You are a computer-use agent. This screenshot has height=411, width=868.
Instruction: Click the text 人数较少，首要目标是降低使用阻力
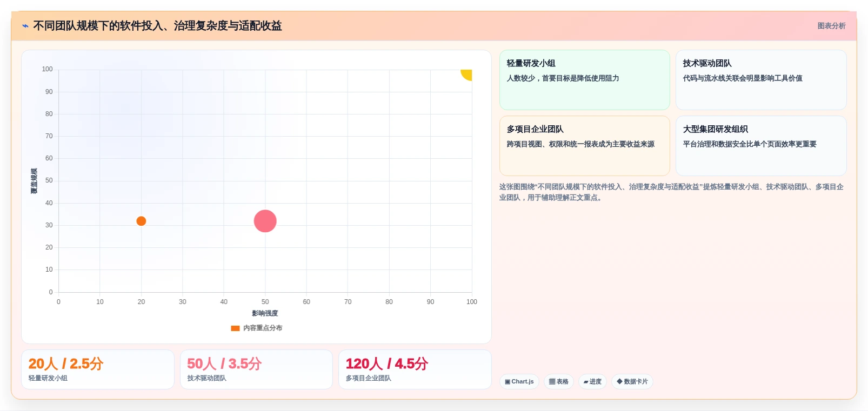(x=563, y=78)
